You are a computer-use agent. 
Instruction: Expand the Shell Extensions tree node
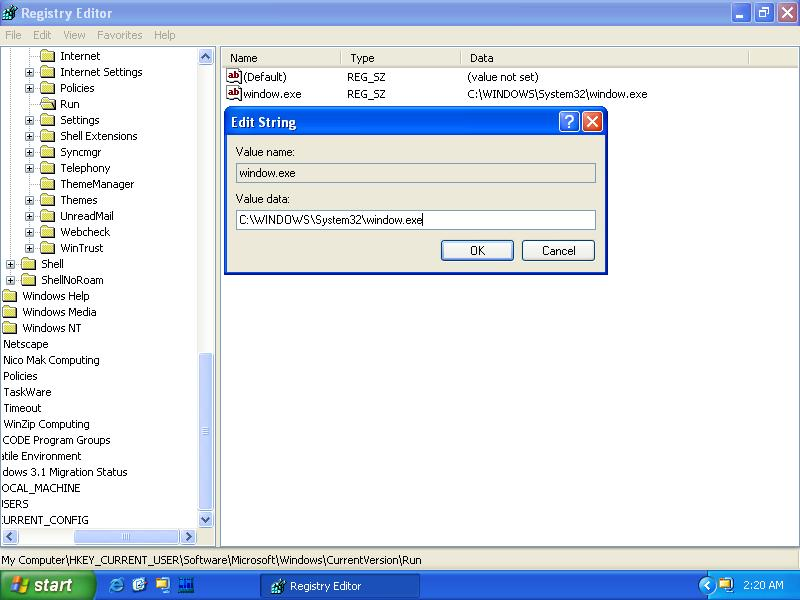(29, 136)
